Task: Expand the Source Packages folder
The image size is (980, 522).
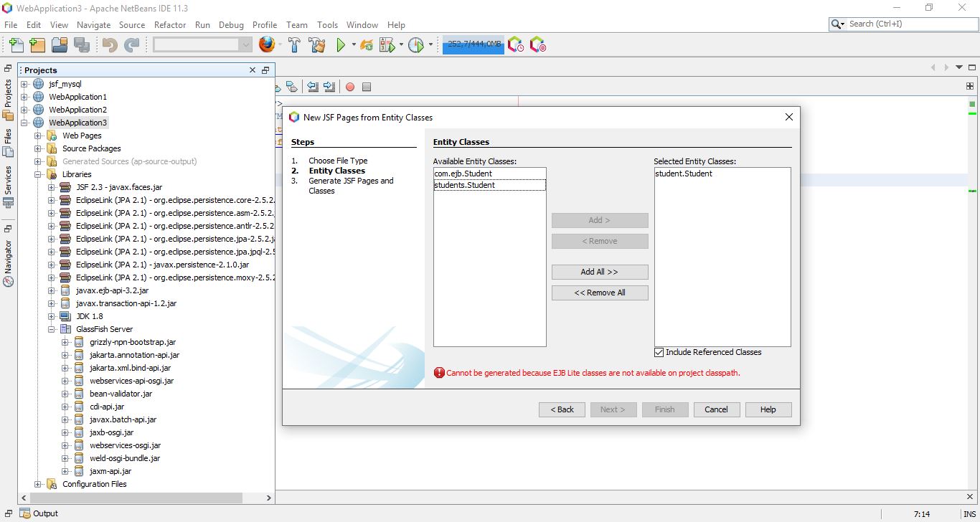Action: click(x=37, y=148)
